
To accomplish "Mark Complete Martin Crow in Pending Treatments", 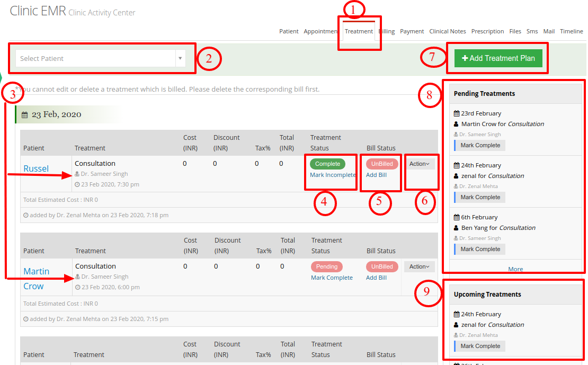I will [x=480, y=146].
